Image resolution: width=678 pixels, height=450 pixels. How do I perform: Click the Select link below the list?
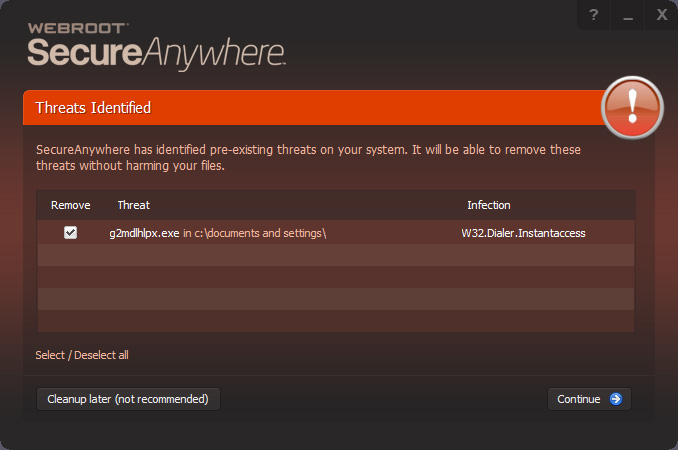coord(50,355)
